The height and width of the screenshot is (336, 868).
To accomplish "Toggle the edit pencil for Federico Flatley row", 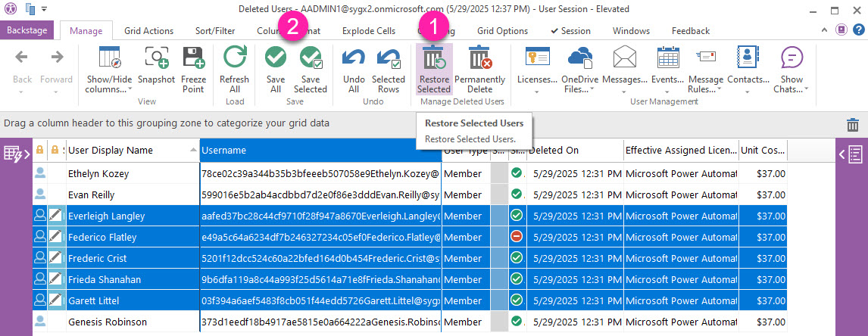I will tap(56, 238).
